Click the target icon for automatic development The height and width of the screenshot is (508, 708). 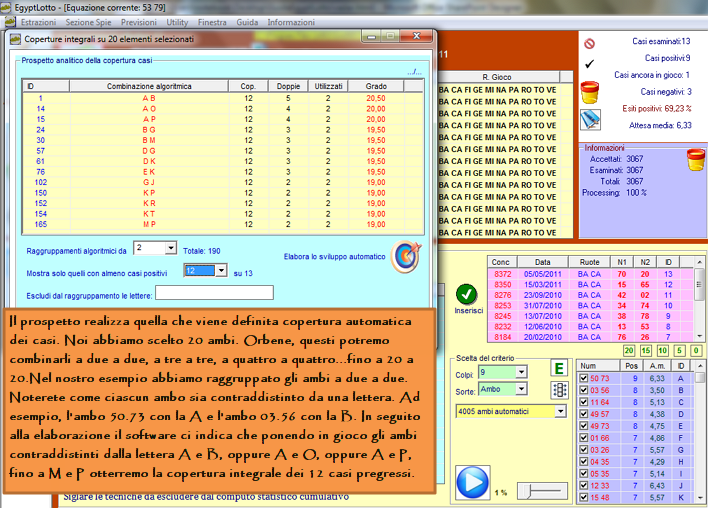click(x=406, y=256)
